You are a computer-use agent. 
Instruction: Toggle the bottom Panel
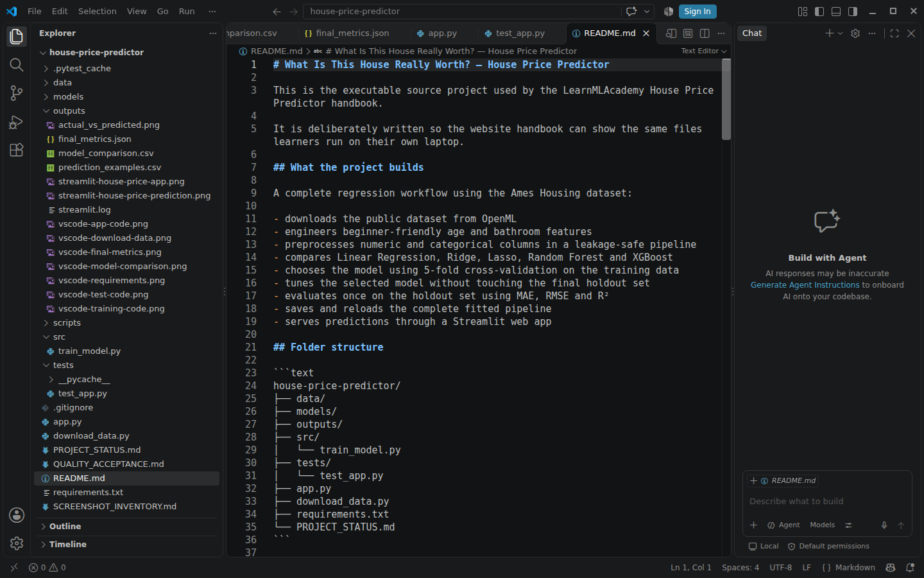pyautogui.click(x=836, y=12)
